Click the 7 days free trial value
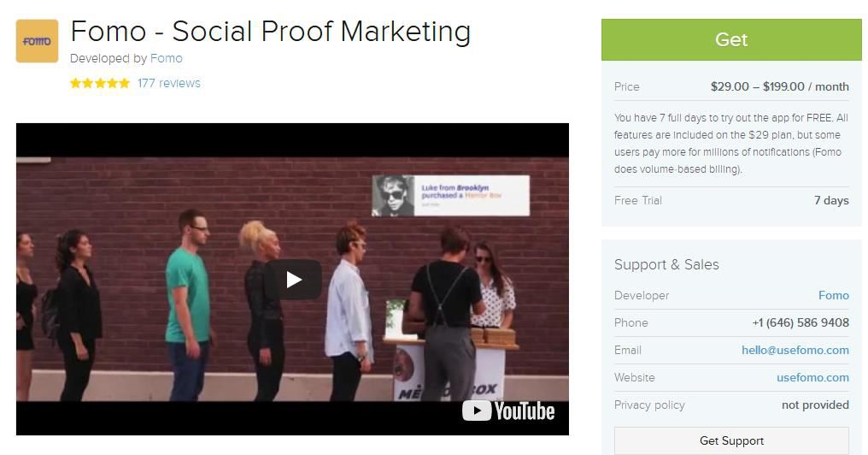This screenshot has width=868, height=455. tap(831, 201)
